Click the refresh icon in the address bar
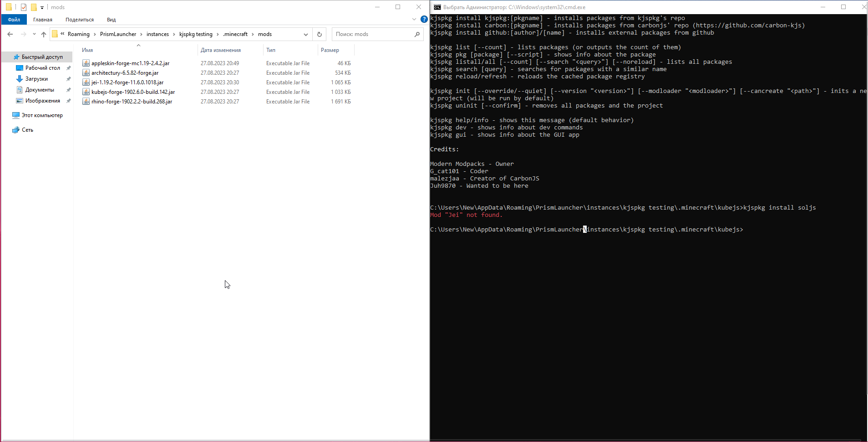Image resolution: width=868 pixels, height=442 pixels. (x=320, y=34)
